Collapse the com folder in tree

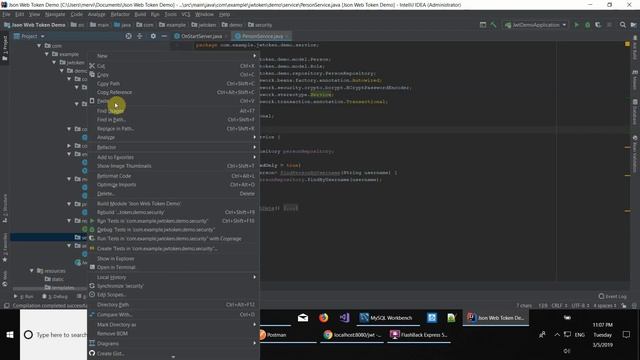pos(39,46)
